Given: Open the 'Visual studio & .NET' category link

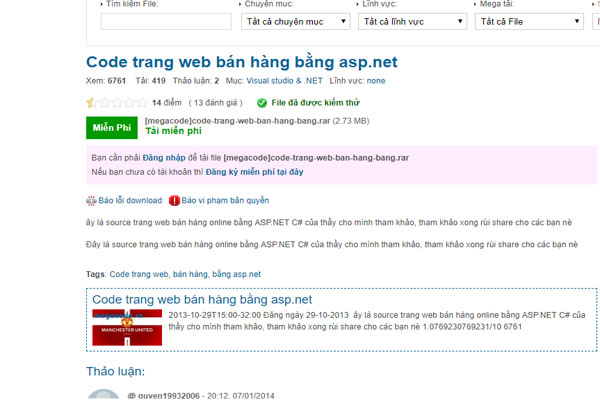Looking at the screenshot, I should (x=284, y=81).
